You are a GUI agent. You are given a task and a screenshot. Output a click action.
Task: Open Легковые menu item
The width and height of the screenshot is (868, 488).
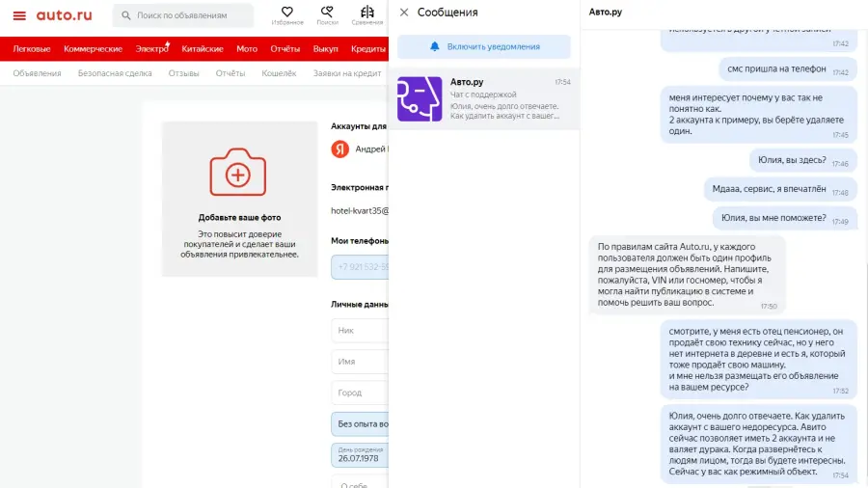pyautogui.click(x=32, y=48)
